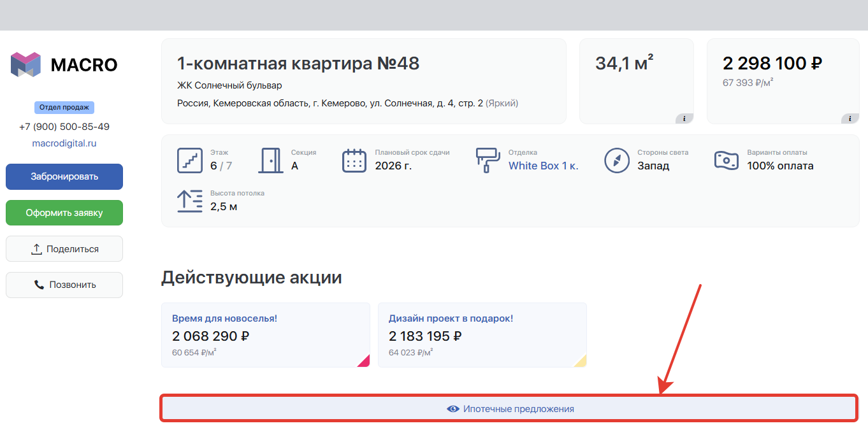The width and height of the screenshot is (868, 428).
Task: Click the floor staircase icon
Action: point(190,160)
